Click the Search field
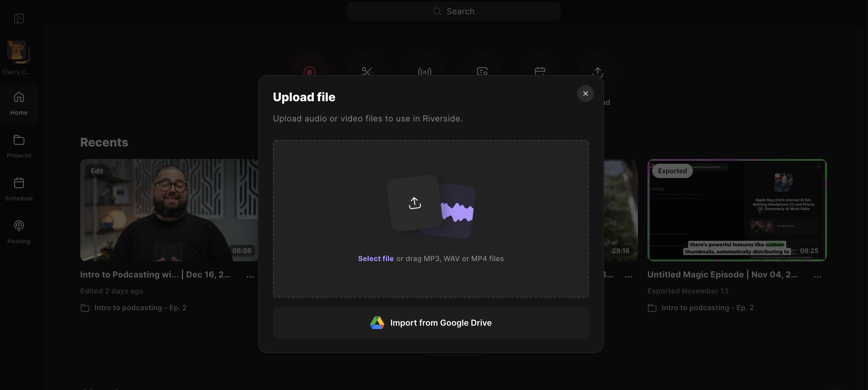This screenshot has width=868, height=390. 453,12
